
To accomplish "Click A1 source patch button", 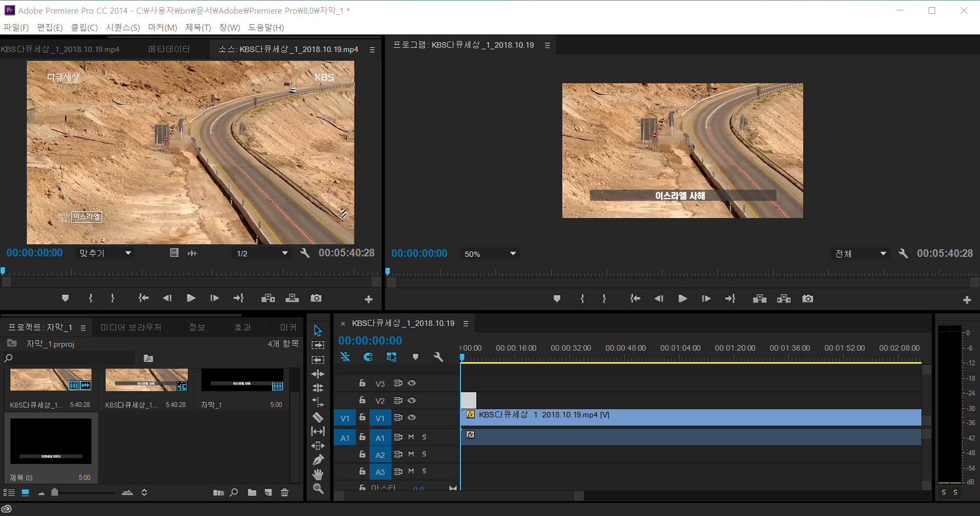I will tap(345, 438).
